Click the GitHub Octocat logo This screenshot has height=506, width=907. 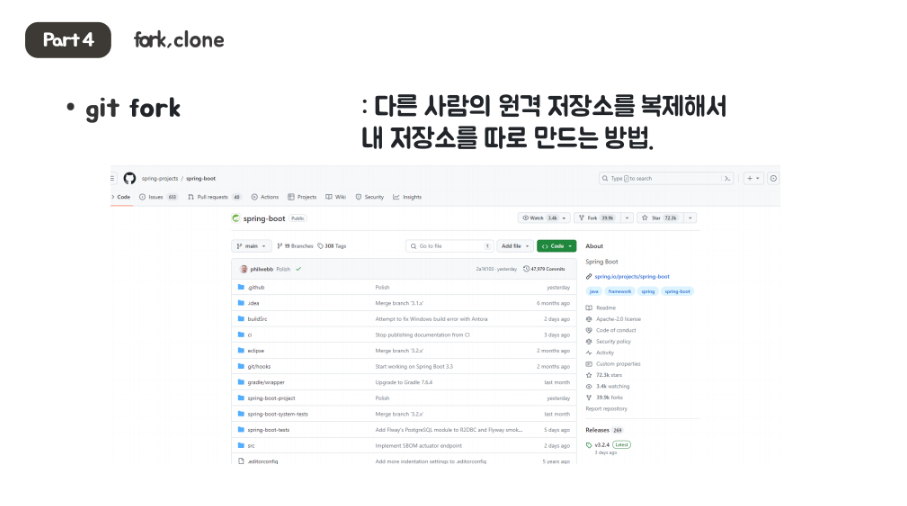130,178
